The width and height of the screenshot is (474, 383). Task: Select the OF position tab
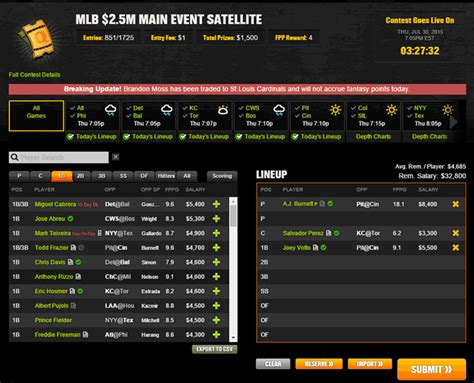coord(144,176)
